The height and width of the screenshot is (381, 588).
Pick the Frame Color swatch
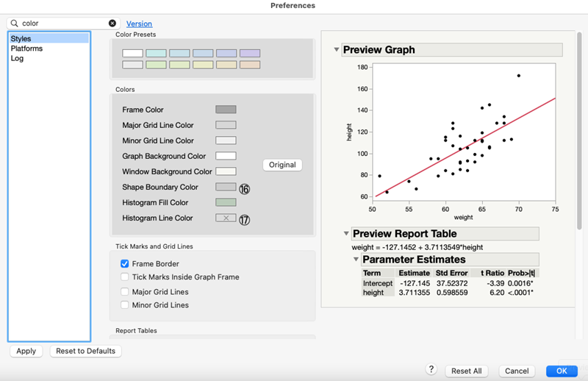click(x=226, y=110)
